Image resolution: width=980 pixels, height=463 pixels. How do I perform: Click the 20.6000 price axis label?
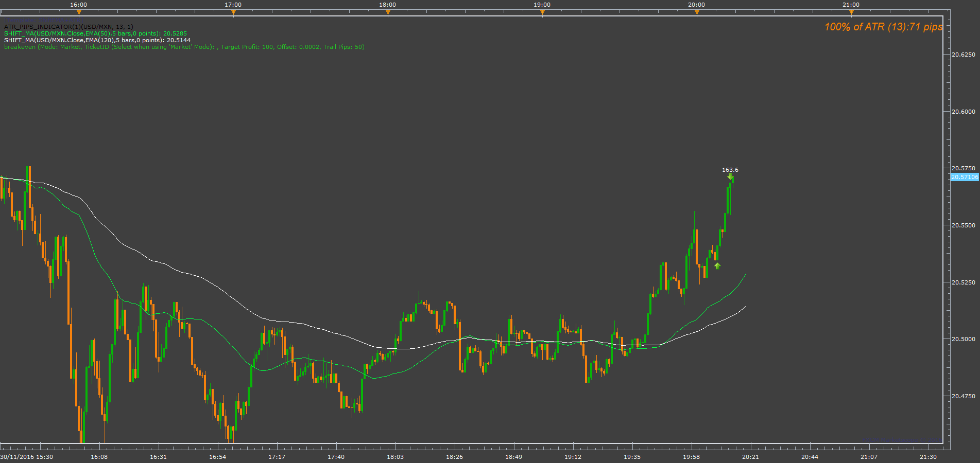[964, 112]
